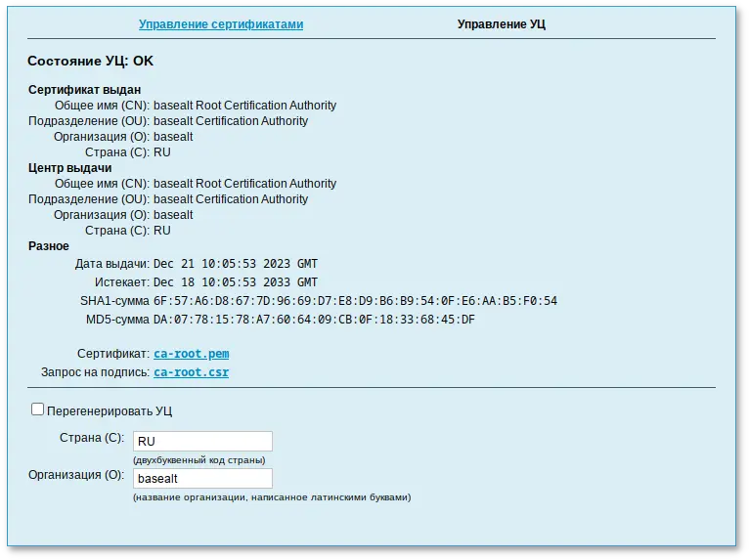Image resolution: width=749 pixels, height=560 pixels.
Task: Click the Подразделение value under Сертификат выдан
Action: pyautogui.click(x=231, y=121)
